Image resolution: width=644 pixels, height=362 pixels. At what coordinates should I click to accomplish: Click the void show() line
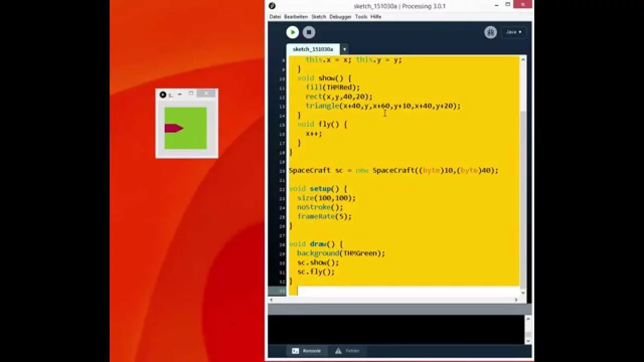(x=325, y=78)
